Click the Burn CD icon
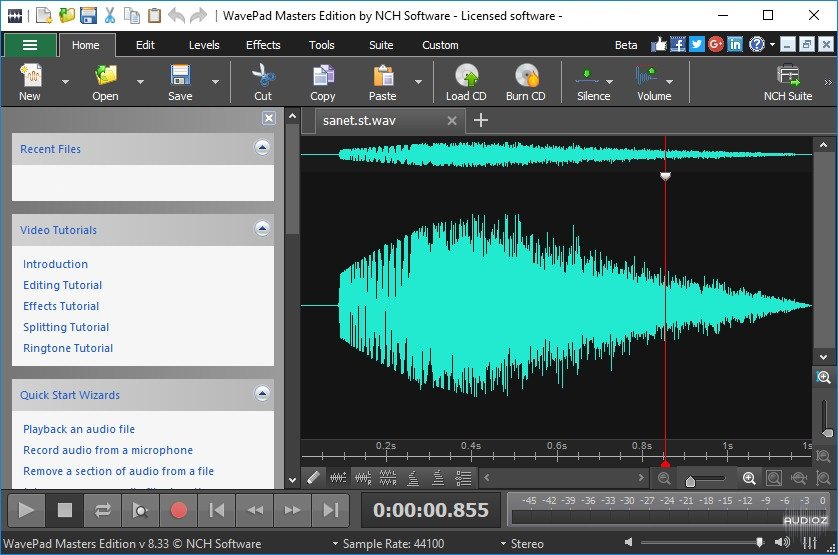The width and height of the screenshot is (838, 555). click(x=525, y=77)
